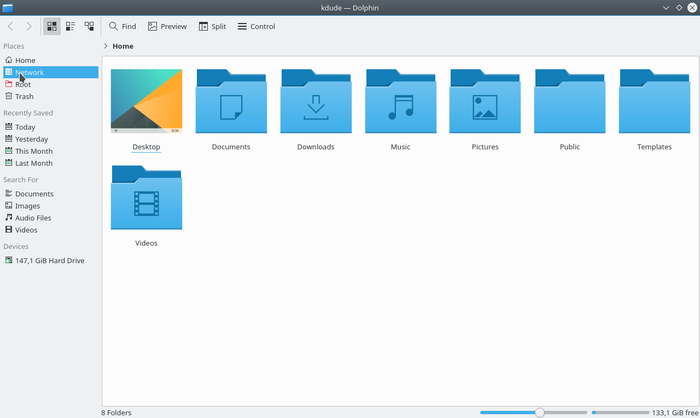Switch to Compact view mode

(70, 26)
